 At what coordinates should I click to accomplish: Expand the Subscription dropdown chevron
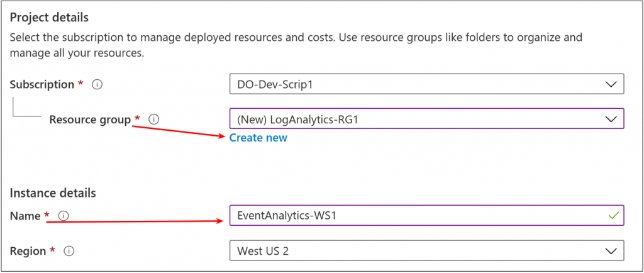tap(610, 84)
